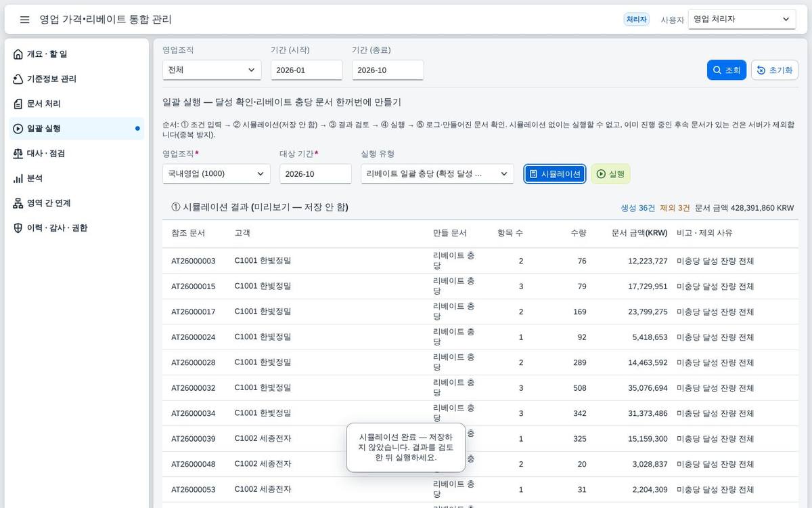Click amount cell 31,373,486
This screenshot has width=812, height=508.
(x=648, y=413)
